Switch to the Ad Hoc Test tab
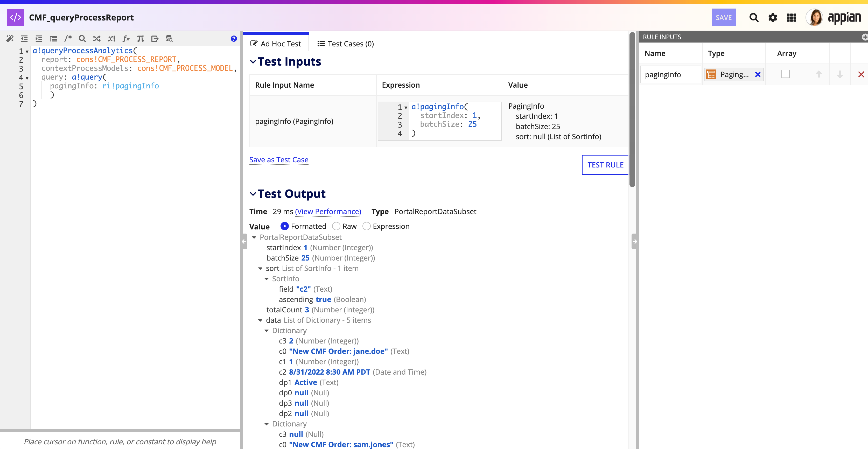868x449 pixels. click(x=275, y=44)
